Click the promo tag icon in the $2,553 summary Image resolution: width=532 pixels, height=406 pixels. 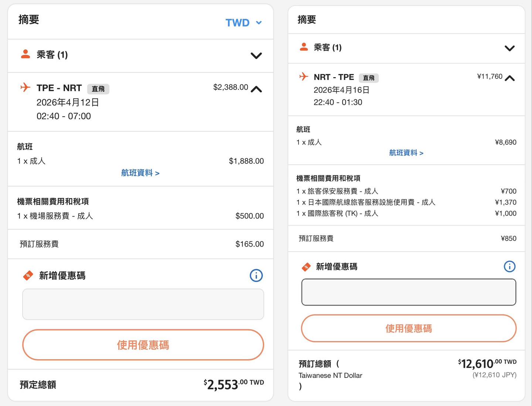[28, 275]
